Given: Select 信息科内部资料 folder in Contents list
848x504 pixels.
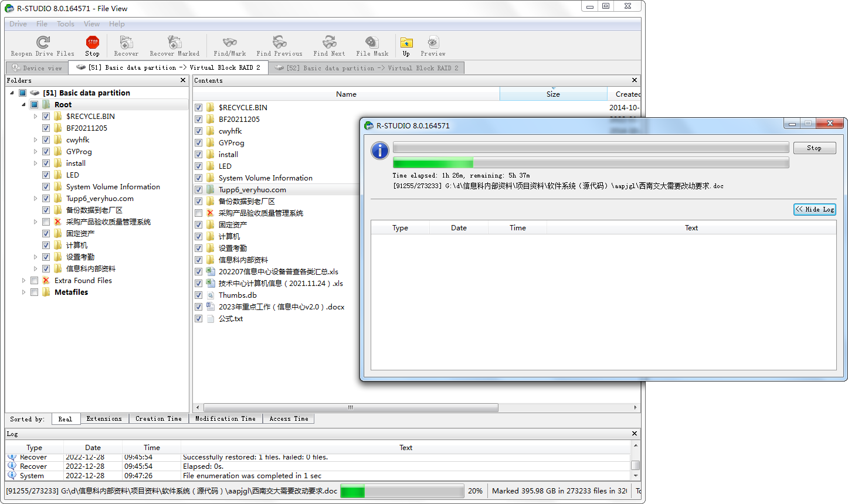Looking at the screenshot, I should (x=243, y=260).
